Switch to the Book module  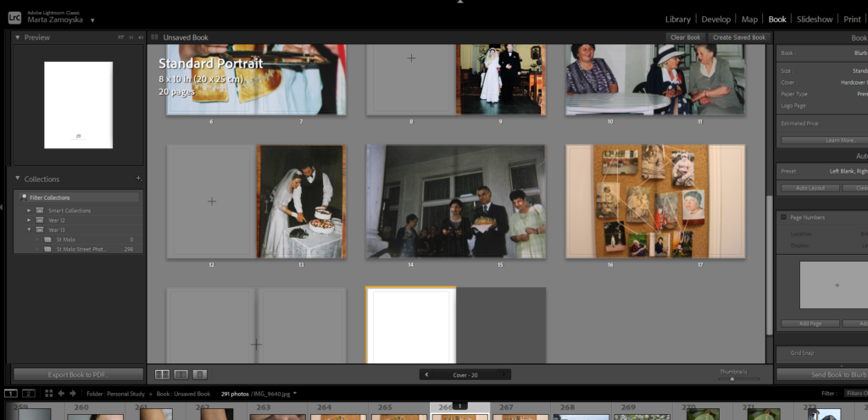click(777, 19)
